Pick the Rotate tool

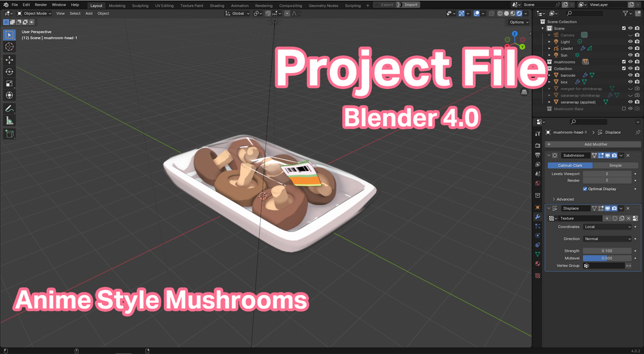[9, 72]
